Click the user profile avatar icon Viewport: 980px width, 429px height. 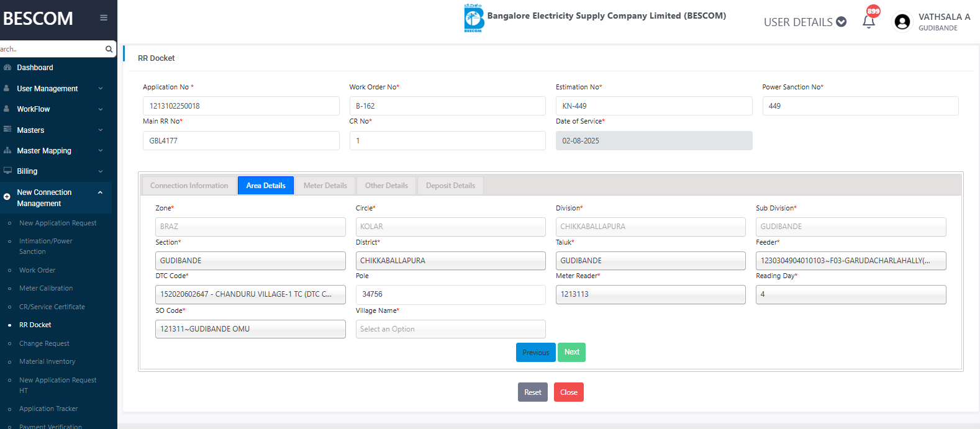[902, 22]
